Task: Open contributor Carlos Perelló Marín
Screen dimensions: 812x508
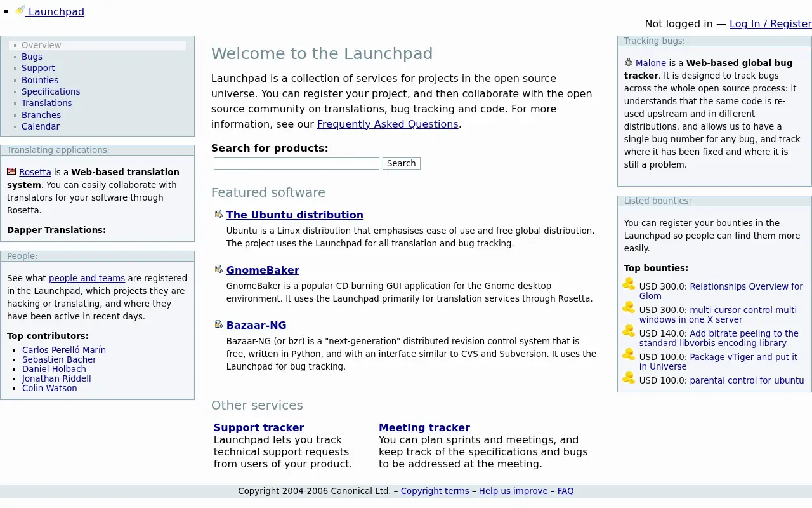Action: [x=64, y=350]
